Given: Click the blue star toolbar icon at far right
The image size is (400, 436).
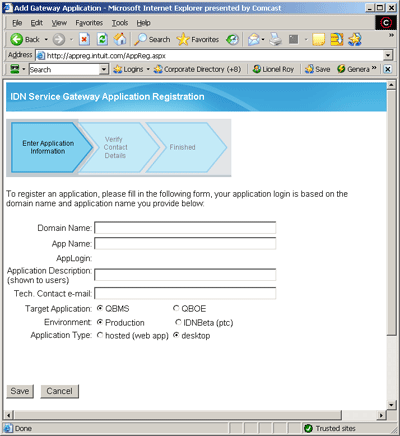Looking at the screenshot, I should tap(355, 39).
